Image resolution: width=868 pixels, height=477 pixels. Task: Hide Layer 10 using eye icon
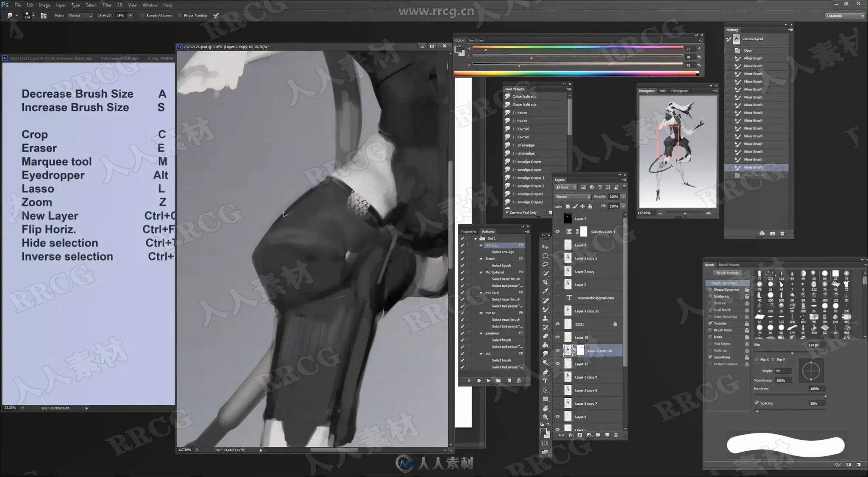coord(558,338)
